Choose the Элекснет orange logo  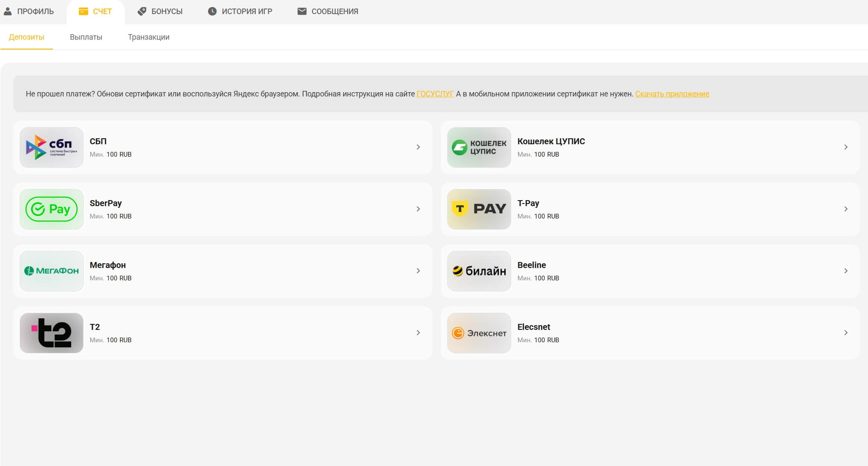pos(479,333)
